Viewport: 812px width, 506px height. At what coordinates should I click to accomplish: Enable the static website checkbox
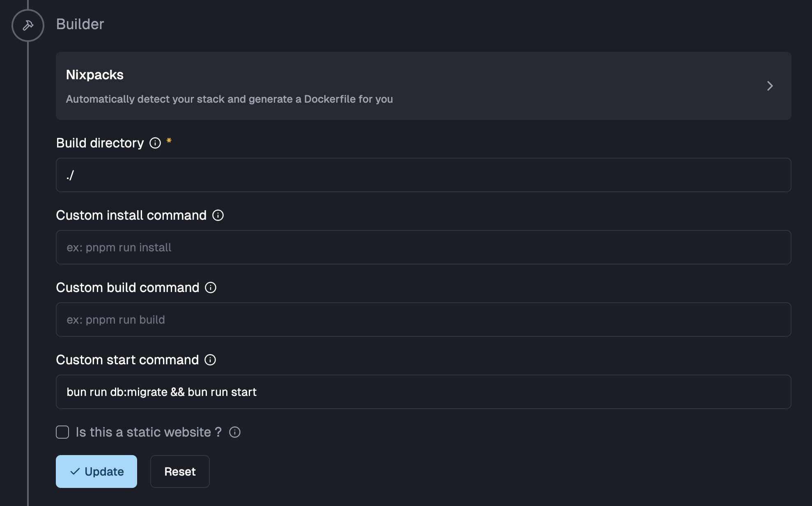click(62, 432)
